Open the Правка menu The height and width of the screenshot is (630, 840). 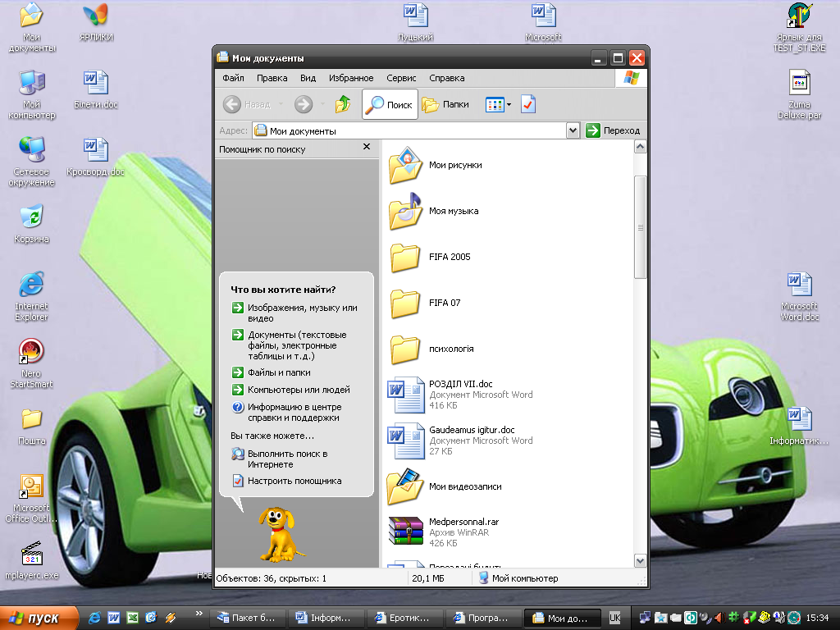pos(272,78)
